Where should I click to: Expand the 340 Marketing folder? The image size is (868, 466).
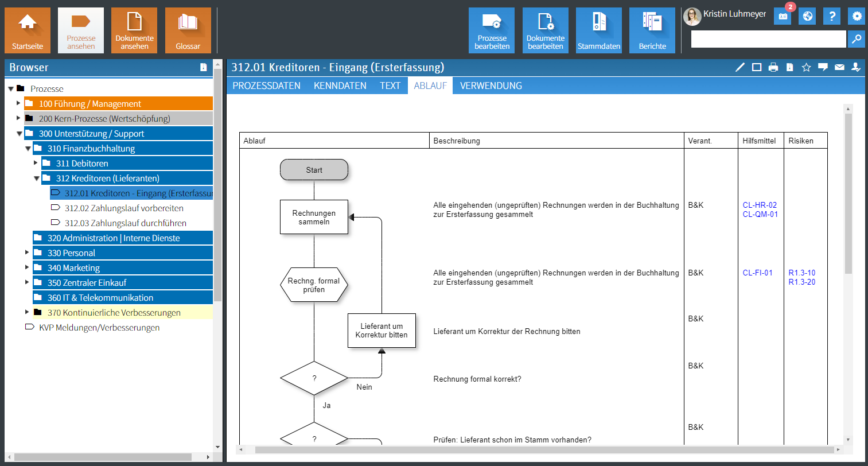click(x=27, y=267)
